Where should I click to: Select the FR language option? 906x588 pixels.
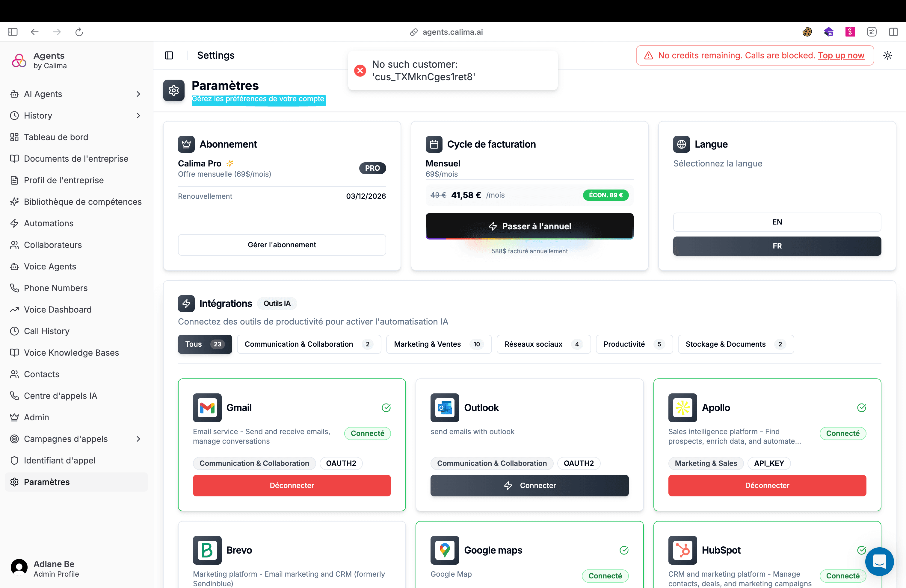point(777,246)
